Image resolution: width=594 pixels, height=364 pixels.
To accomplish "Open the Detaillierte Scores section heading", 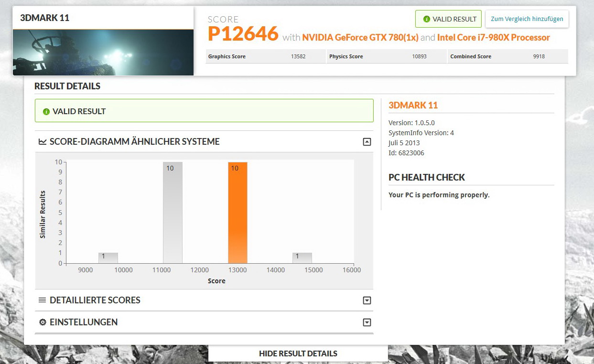I will 95,300.
